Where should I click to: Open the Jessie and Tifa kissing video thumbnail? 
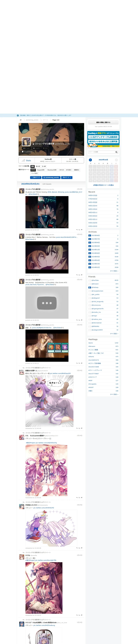47,212
